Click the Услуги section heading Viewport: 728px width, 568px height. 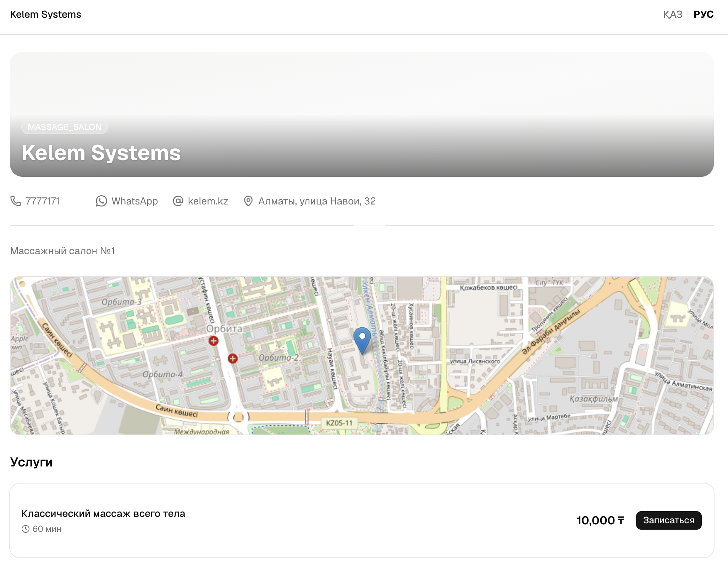point(31,462)
